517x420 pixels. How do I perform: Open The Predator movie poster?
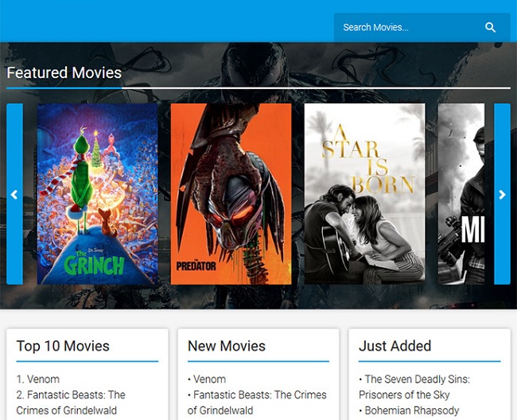point(231,193)
